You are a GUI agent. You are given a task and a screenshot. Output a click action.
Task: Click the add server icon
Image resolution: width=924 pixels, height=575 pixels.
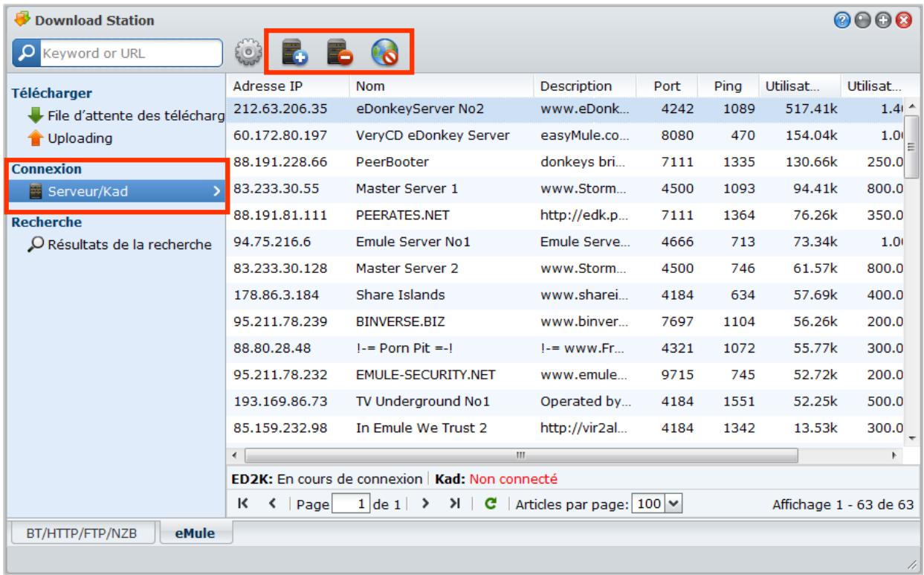pyautogui.click(x=293, y=53)
